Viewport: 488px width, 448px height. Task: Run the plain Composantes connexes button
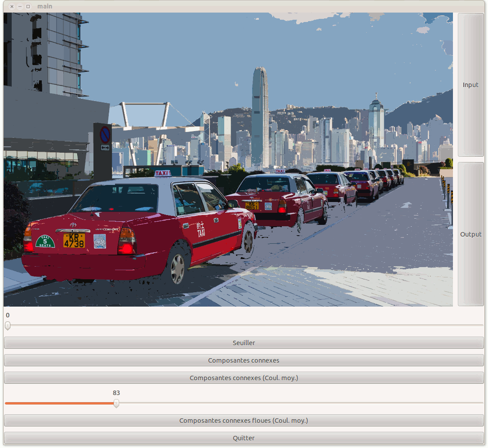point(244,360)
